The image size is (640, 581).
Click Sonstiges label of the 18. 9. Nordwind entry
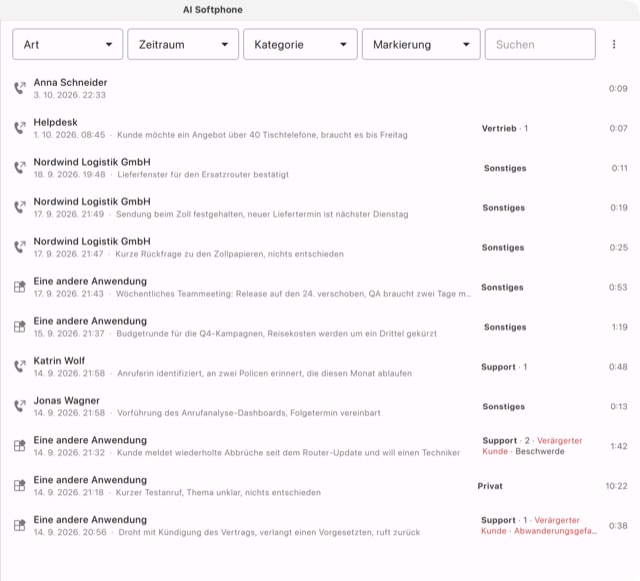pos(505,168)
